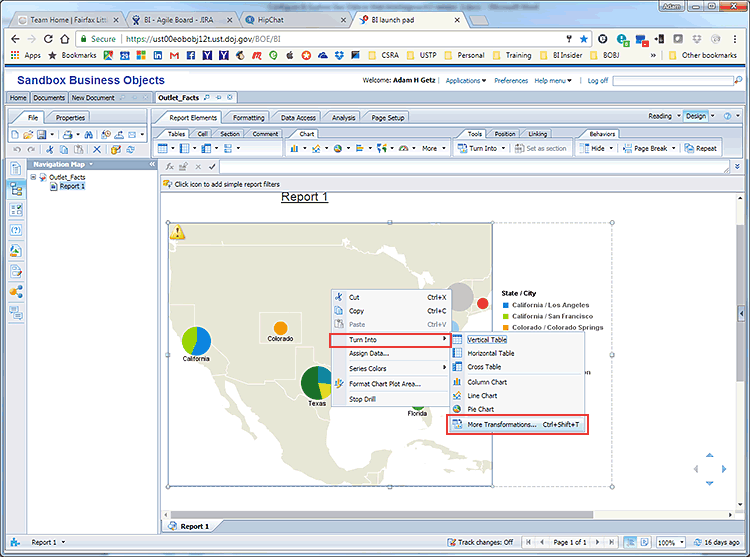Expand the formula bar with double chevron
Screen dimensions: 750x557
[x=737, y=166]
